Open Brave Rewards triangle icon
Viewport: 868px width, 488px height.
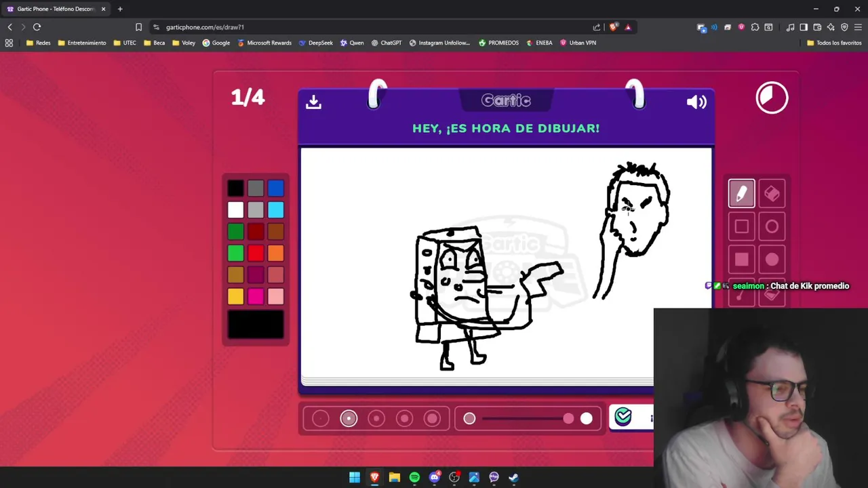[x=628, y=27]
